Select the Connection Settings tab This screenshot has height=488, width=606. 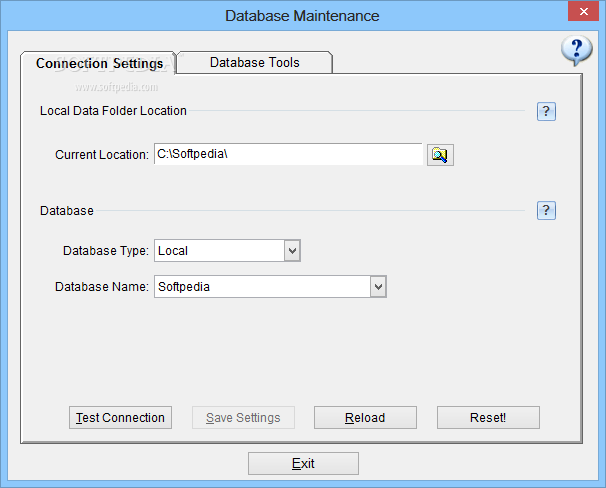pyautogui.click(x=99, y=63)
